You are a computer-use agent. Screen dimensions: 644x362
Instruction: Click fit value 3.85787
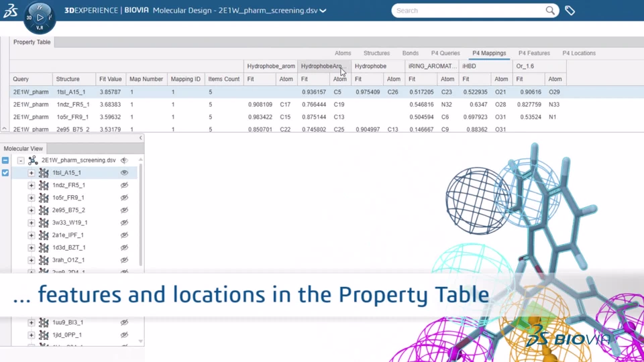110,92
